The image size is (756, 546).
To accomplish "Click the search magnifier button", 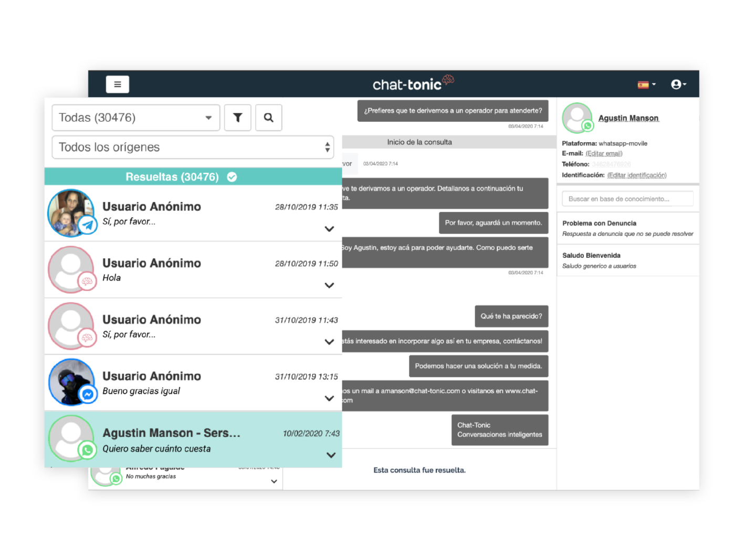I will [x=269, y=118].
